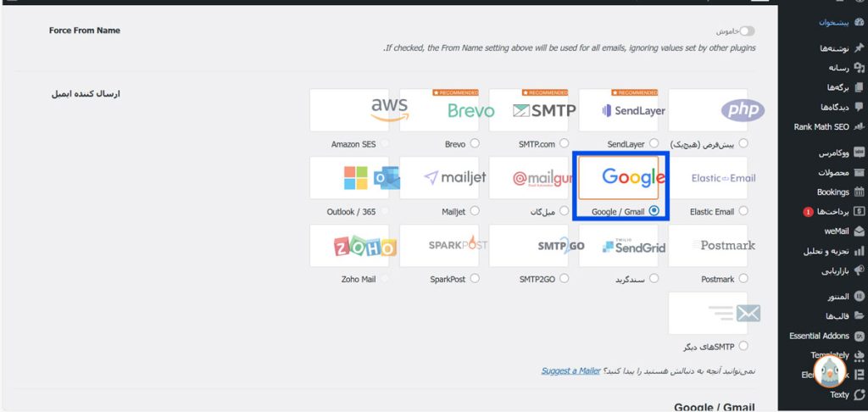Click the weMail envelope icon
The image size is (868, 412).
(x=860, y=231)
